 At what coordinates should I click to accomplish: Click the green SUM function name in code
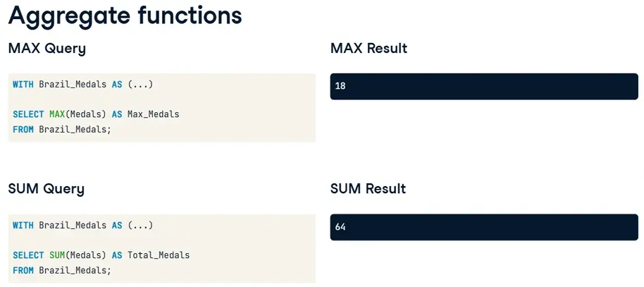click(x=56, y=255)
